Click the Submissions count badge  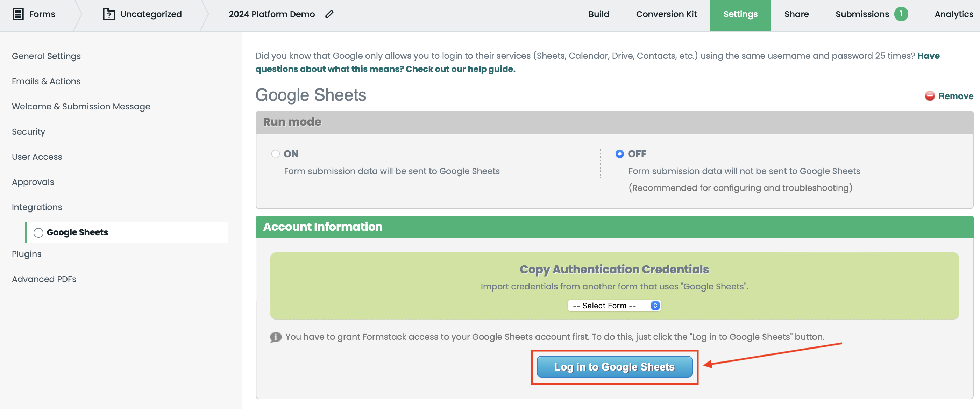coord(901,14)
